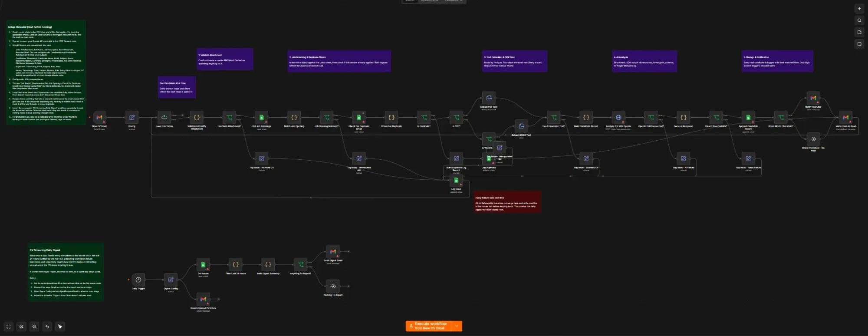Select 3. Text Extraction & OCR Gate note
Image resolution: width=868 pixels, height=336 pixels.
515,61
